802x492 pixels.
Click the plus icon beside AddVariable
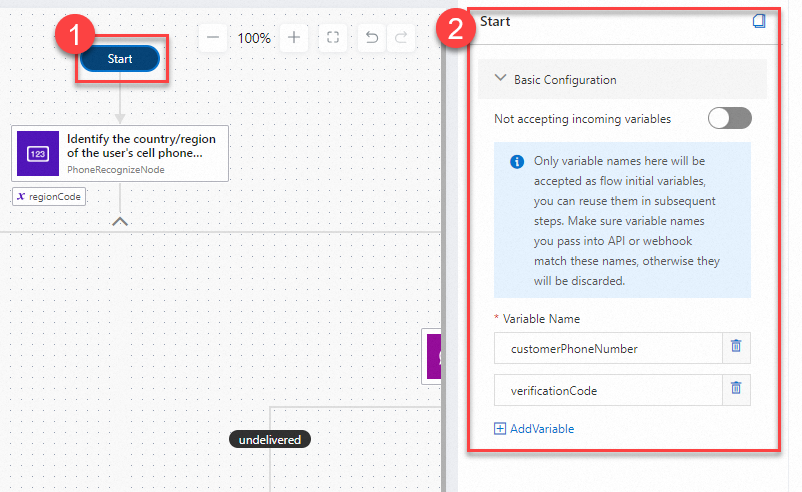coord(500,429)
